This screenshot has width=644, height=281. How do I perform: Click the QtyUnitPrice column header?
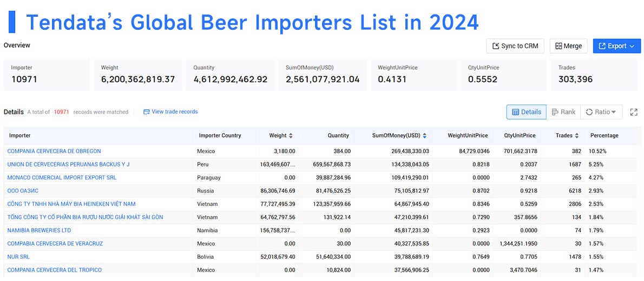coord(520,135)
